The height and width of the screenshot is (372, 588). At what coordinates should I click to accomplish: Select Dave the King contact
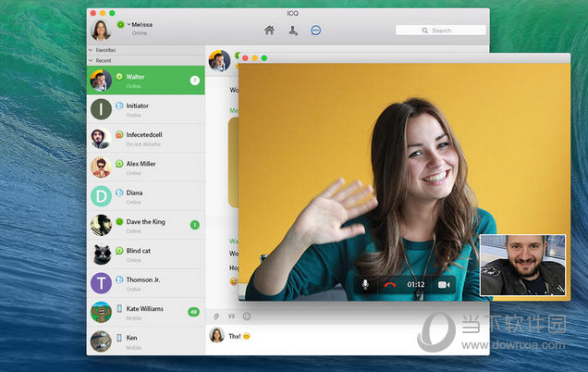pyautogui.click(x=146, y=225)
